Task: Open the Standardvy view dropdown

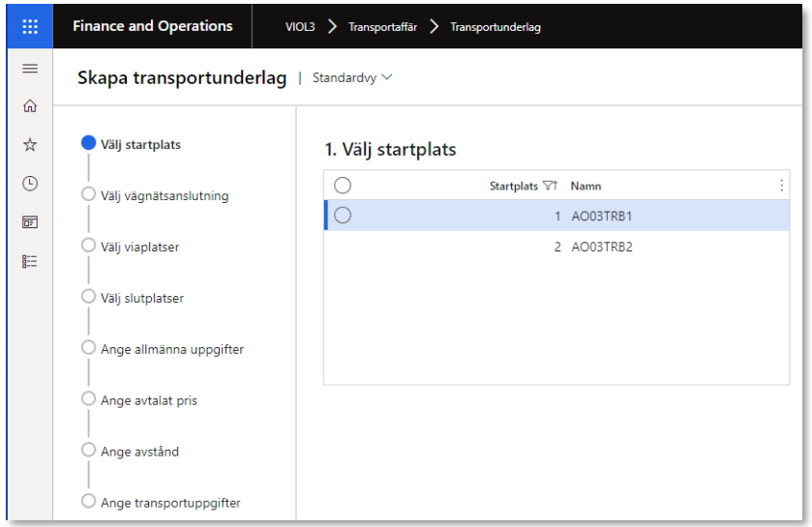Action: [x=352, y=77]
